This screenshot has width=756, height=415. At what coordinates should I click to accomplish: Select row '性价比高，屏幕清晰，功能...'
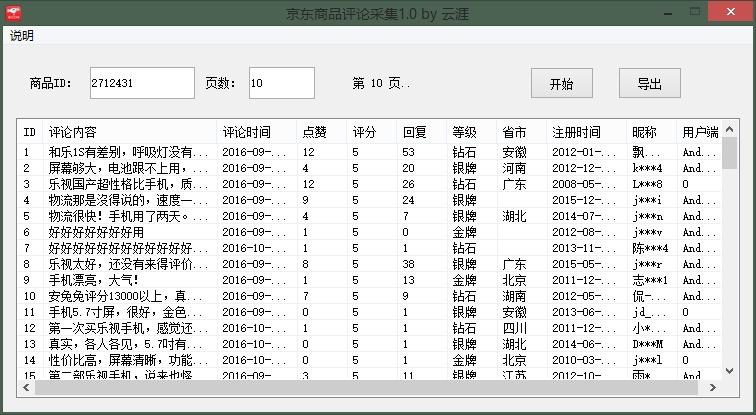click(370, 360)
